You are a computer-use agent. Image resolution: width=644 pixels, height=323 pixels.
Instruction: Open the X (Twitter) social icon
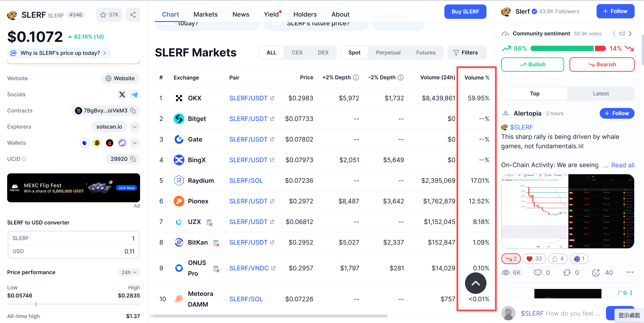122,95
